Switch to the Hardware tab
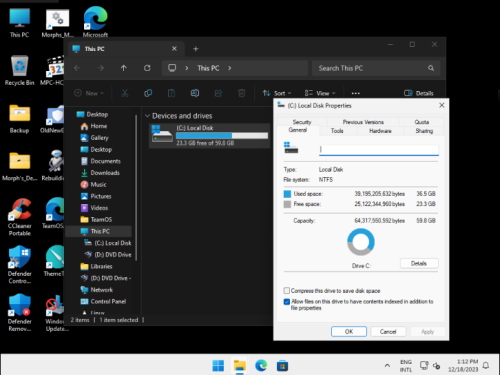This screenshot has width=500, height=375. (380, 131)
